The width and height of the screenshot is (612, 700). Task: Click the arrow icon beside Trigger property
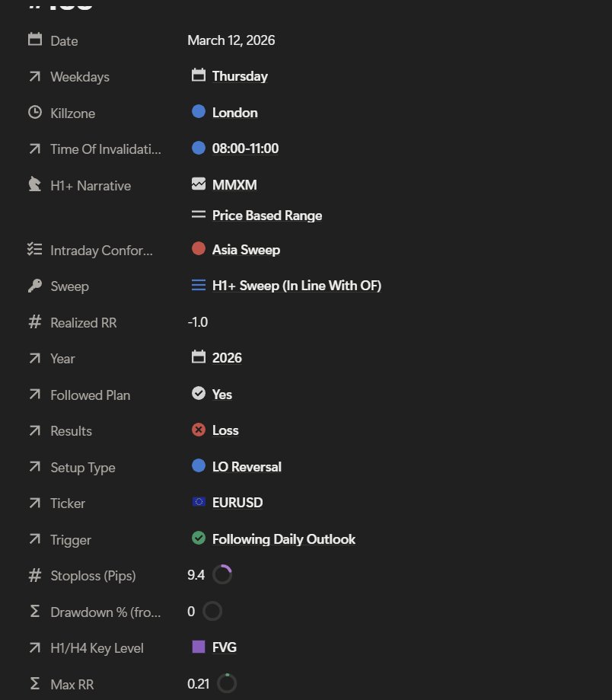pyautogui.click(x=35, y=539)
